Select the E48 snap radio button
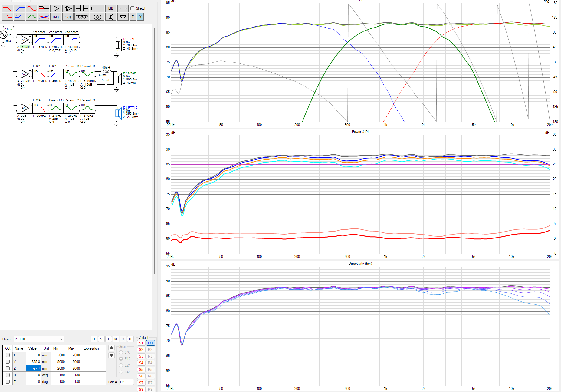The height and width of the screenshot is (392, 561). pos(121,372)
